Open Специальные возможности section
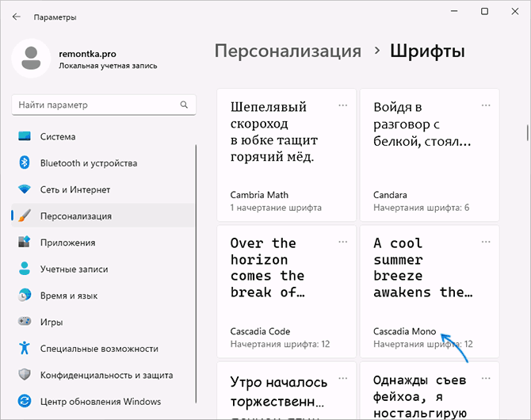The width and height of the screenshot is (531, 420). pyautogui.click(x=102, y=349)
